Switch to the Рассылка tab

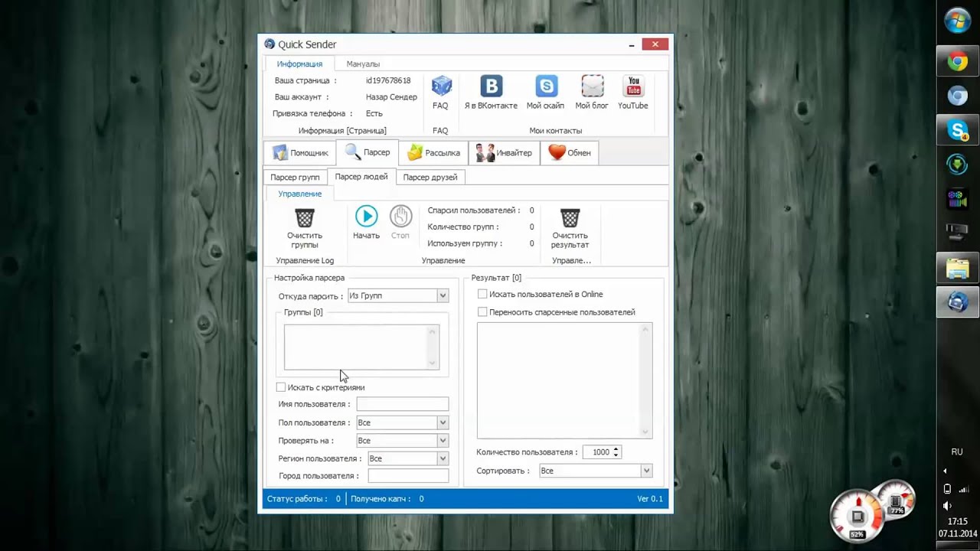point(433,152)
